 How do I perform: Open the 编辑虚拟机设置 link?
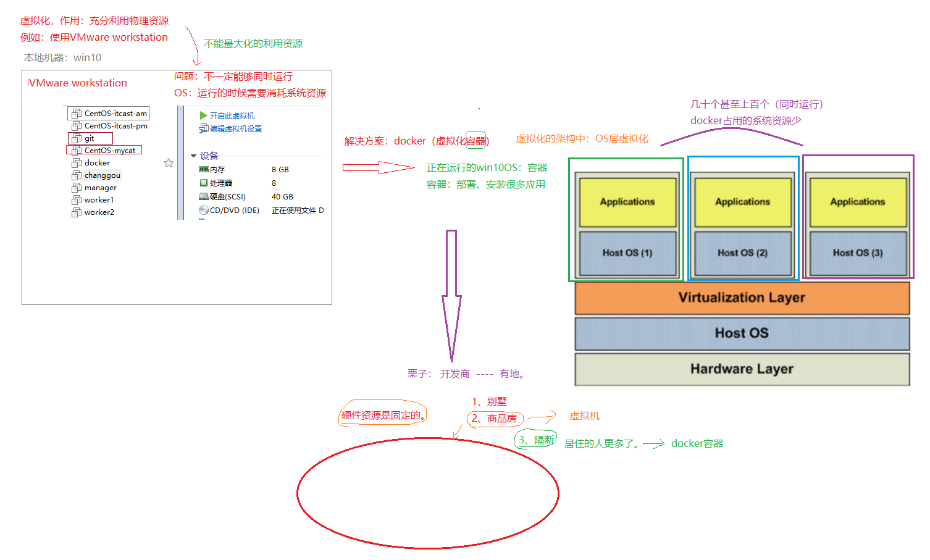(235, 128)
